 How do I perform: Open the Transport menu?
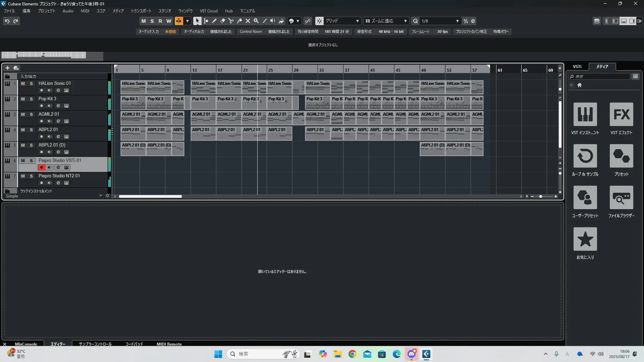click(141, 11)
